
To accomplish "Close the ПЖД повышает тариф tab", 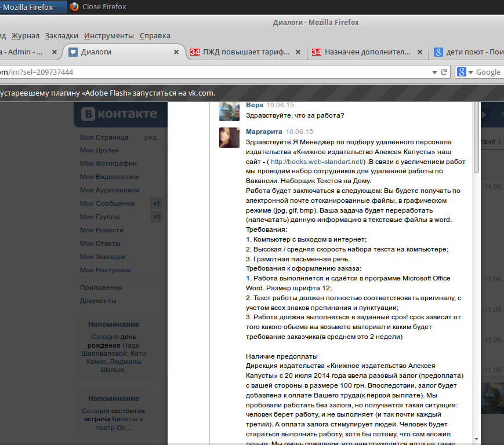I will [x=298, y=52].
